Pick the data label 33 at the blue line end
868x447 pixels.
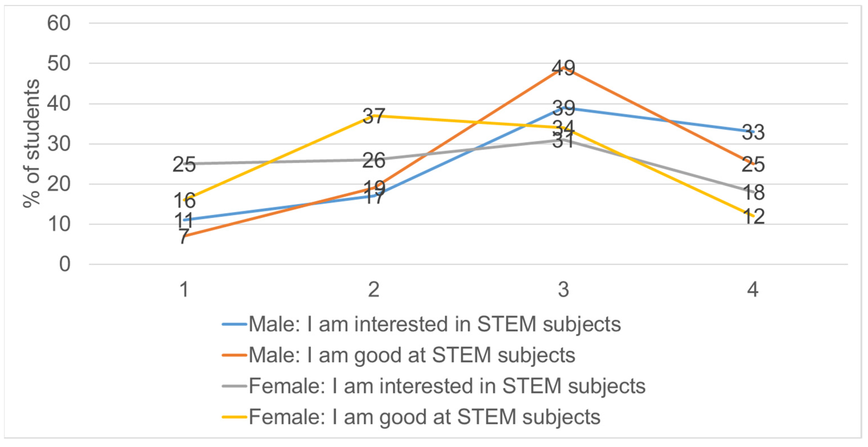(754, 132)
